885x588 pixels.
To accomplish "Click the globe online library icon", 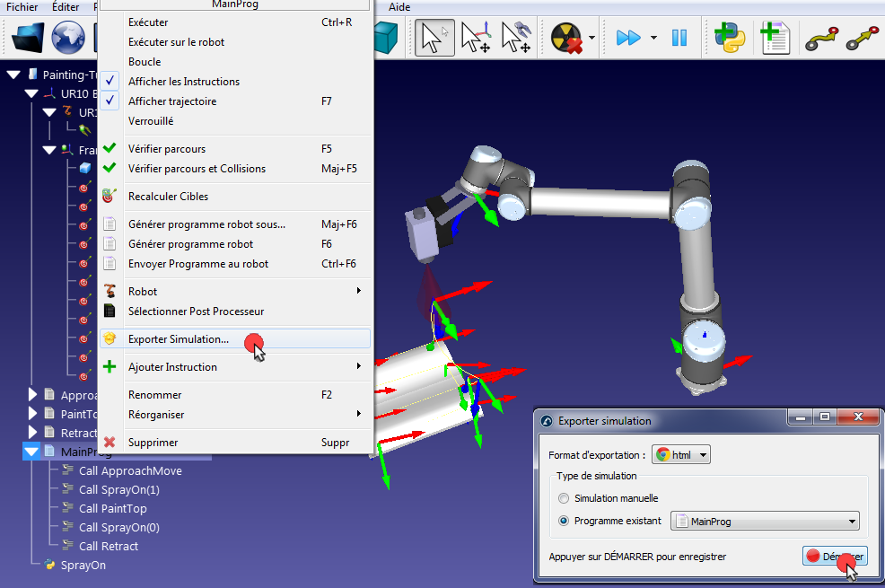I will tap(68, 37).
